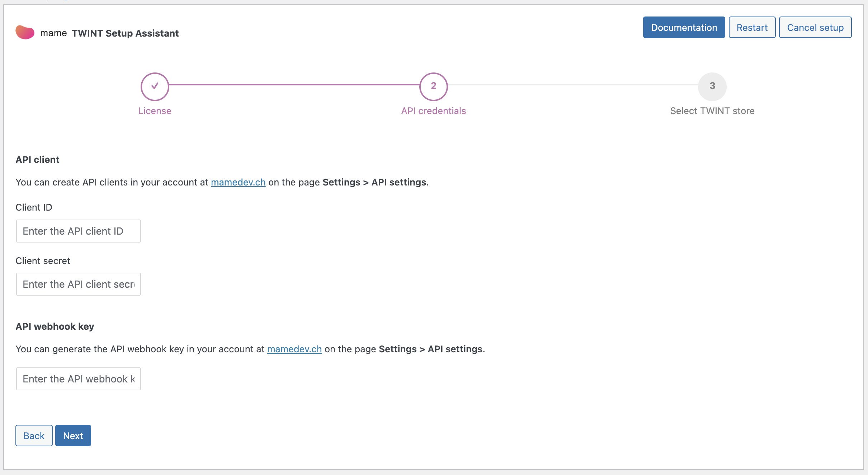Viewport: 868px width, 475px height.
Task: Click the API credentials step label
Action: pyautogui.click(x=433, y=111)
